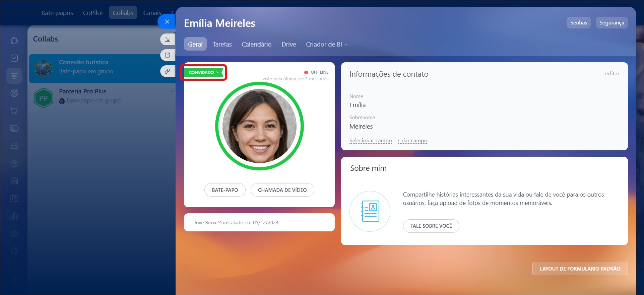
Task: Click the Collabs panel heading
Action: point(46,39)
